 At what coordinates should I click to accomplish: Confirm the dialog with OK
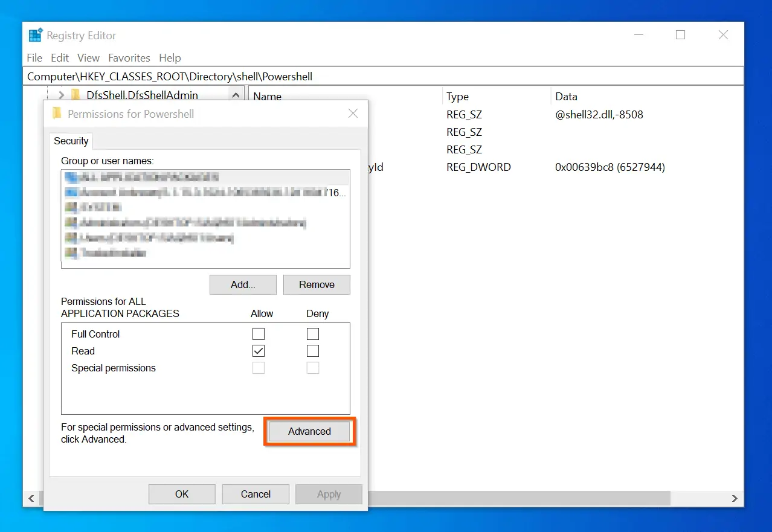coord(182,494)
